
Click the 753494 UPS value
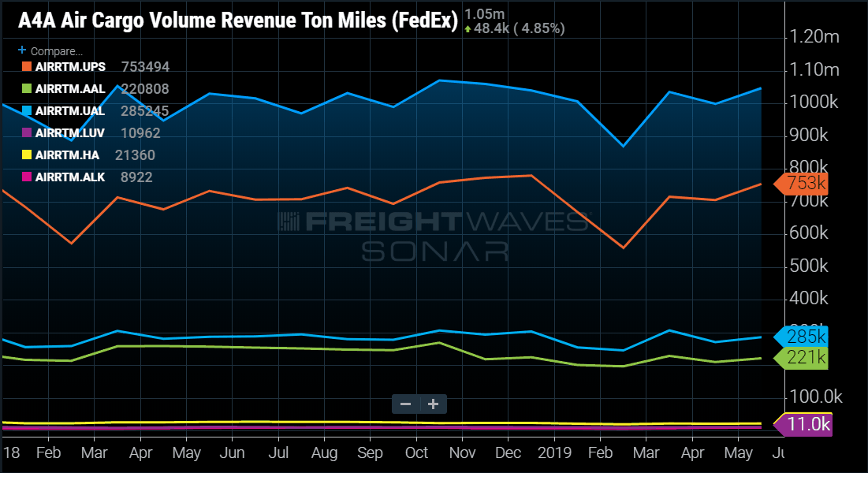coord(145,67)
